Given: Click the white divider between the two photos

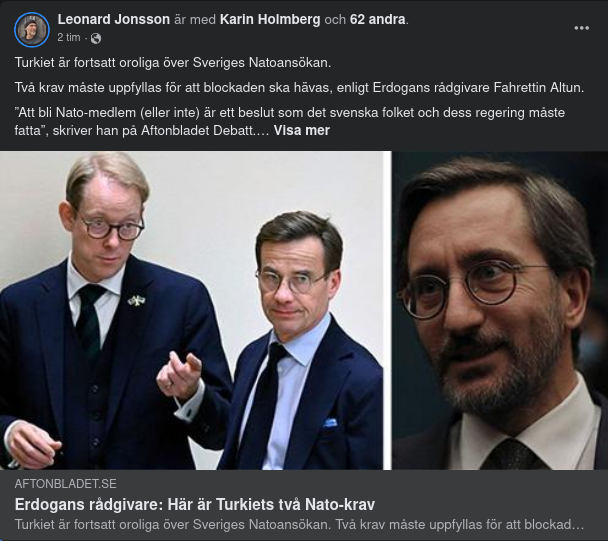Looking at the screenshot, I should (x=388, y=310).
